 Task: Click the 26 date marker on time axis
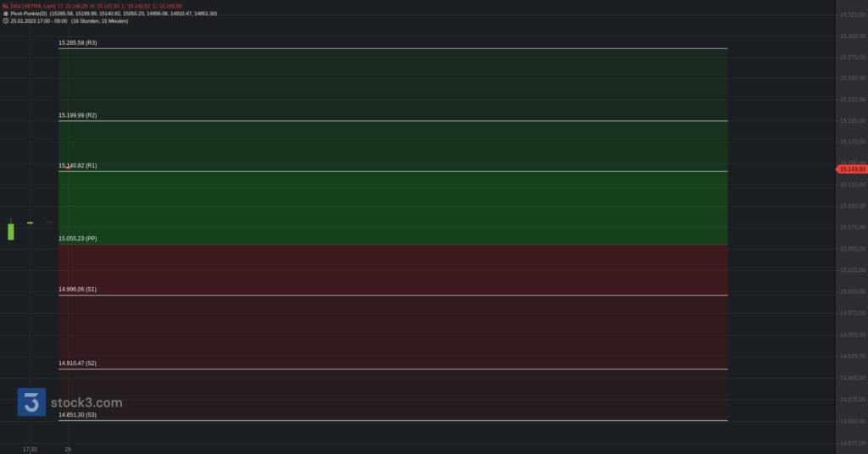[x=68, y=449]
